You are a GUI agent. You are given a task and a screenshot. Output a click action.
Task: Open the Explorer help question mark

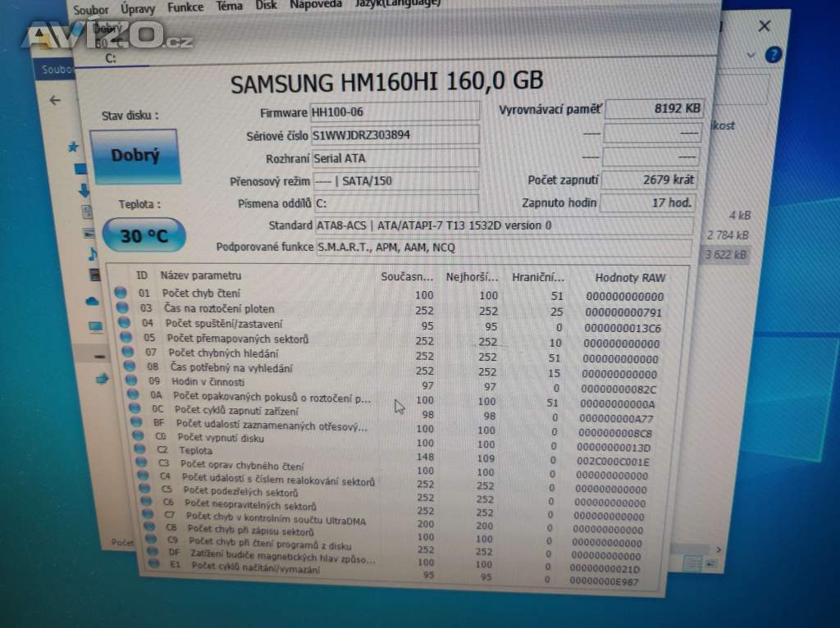click(773, 54)
